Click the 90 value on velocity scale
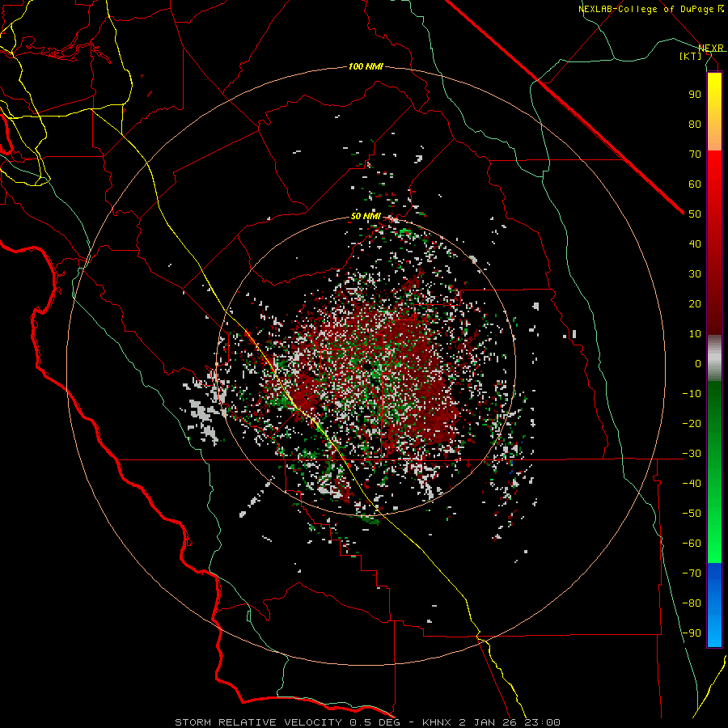The width and height of the screenshot is (728, 728). click(x=695, y=95)
